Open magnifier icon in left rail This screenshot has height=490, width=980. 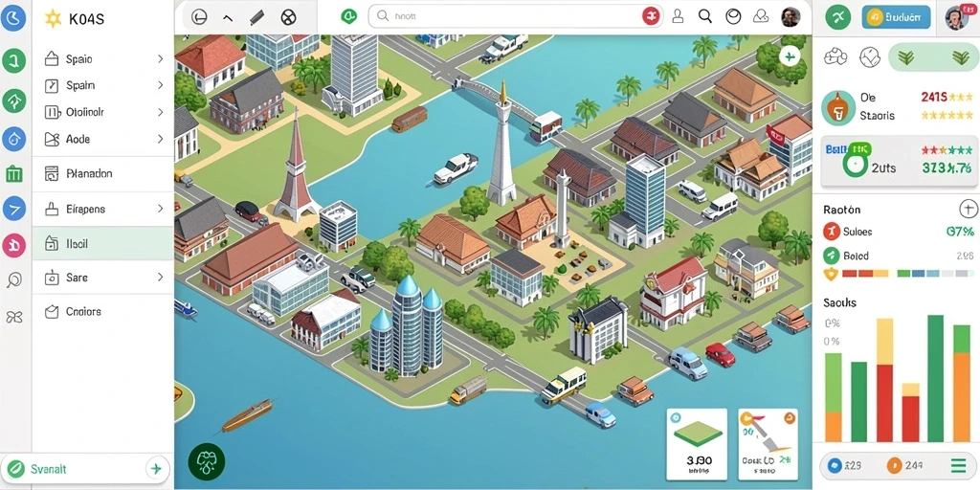point(13,279)
